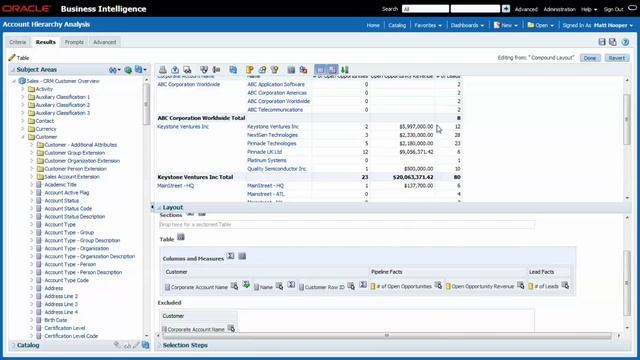Select the Results tab
640x360 pixels.
pyautogui.click(x=45, y=42)
